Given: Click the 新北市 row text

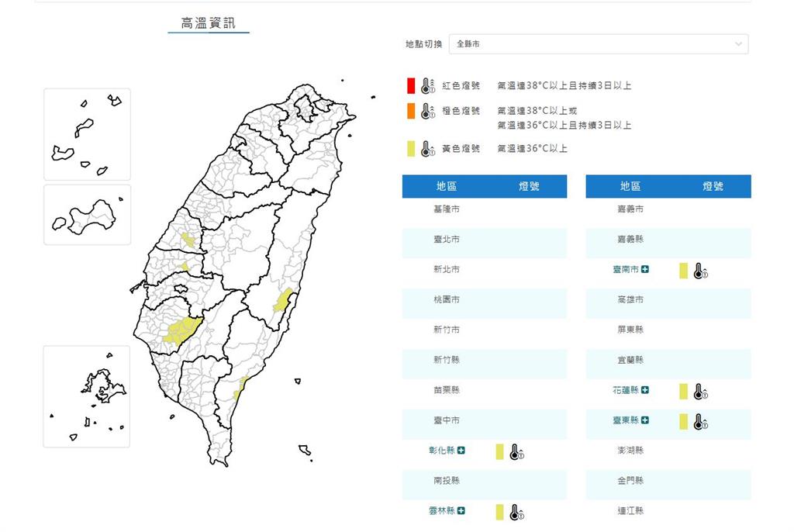Looking at the screenshot, I should (447, 270).
